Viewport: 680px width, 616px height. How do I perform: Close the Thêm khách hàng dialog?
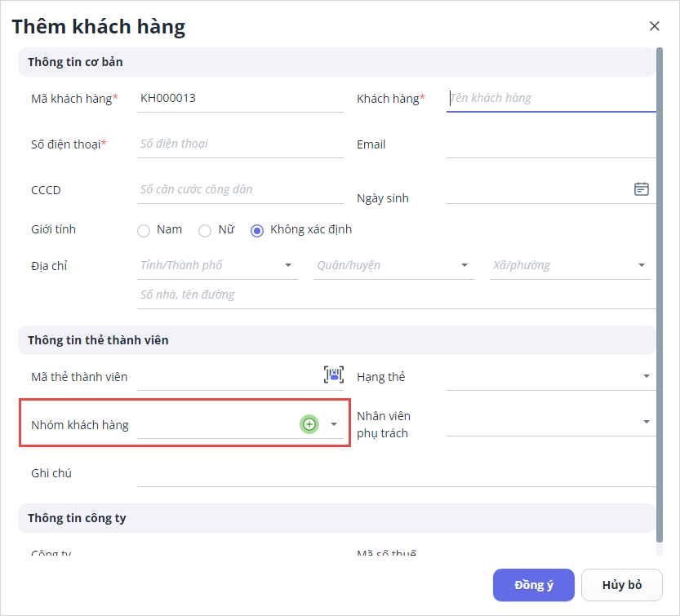pos(654,26)
